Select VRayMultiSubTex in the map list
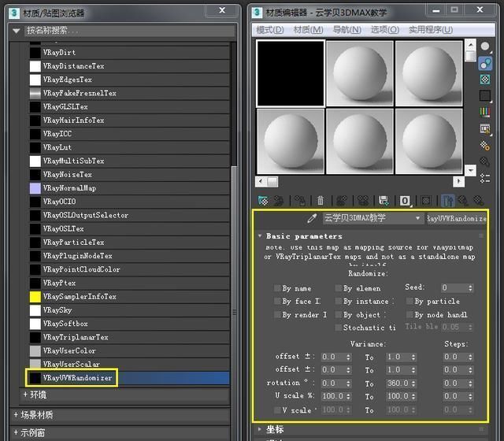 129,161
